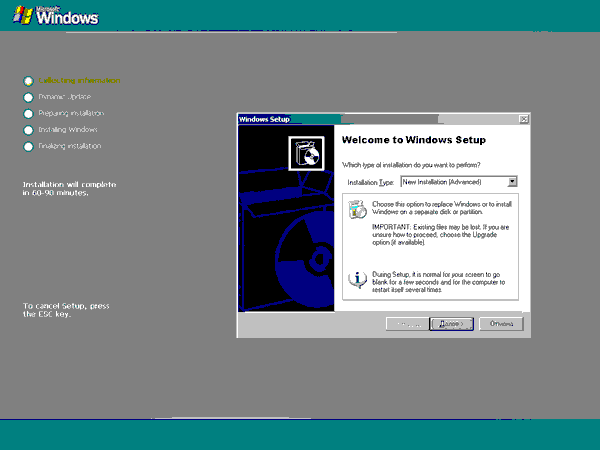This screenshot has height=450, width=600.
Task: Click the blue information icon
Action: [357, 279]
